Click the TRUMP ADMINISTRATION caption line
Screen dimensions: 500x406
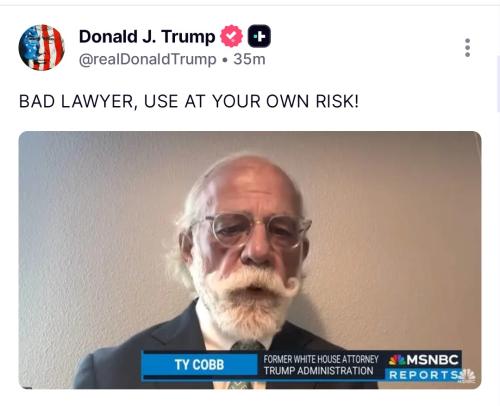coord(318,371)
